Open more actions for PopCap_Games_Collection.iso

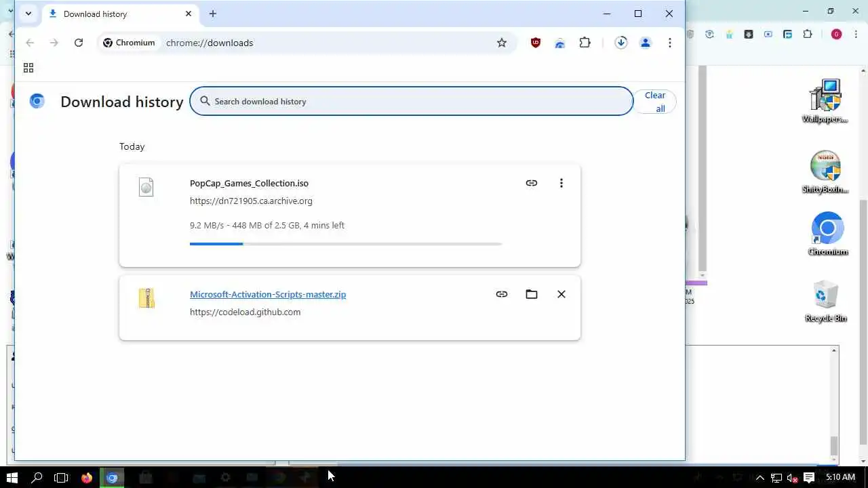pyautogui.click(x=561, y=183)
